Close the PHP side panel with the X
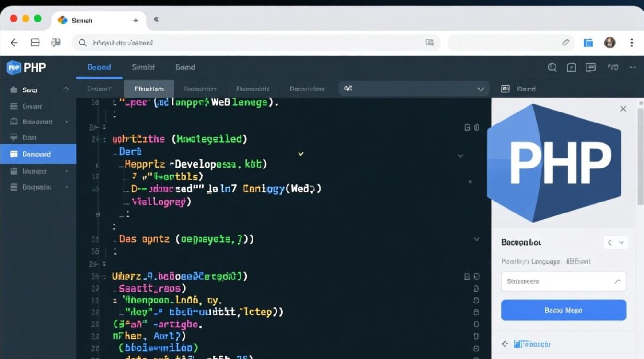 623,109
